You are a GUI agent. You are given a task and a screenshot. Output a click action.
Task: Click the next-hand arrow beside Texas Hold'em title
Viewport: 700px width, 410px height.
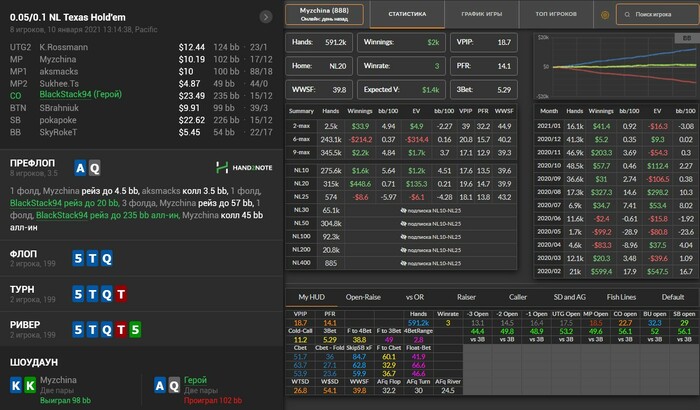click(x=266, y=17)
